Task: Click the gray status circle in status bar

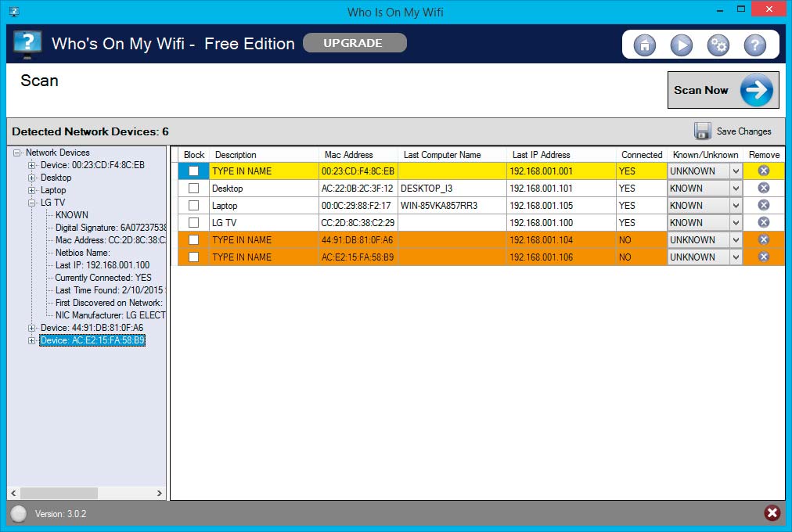Action: coord(19,514)
